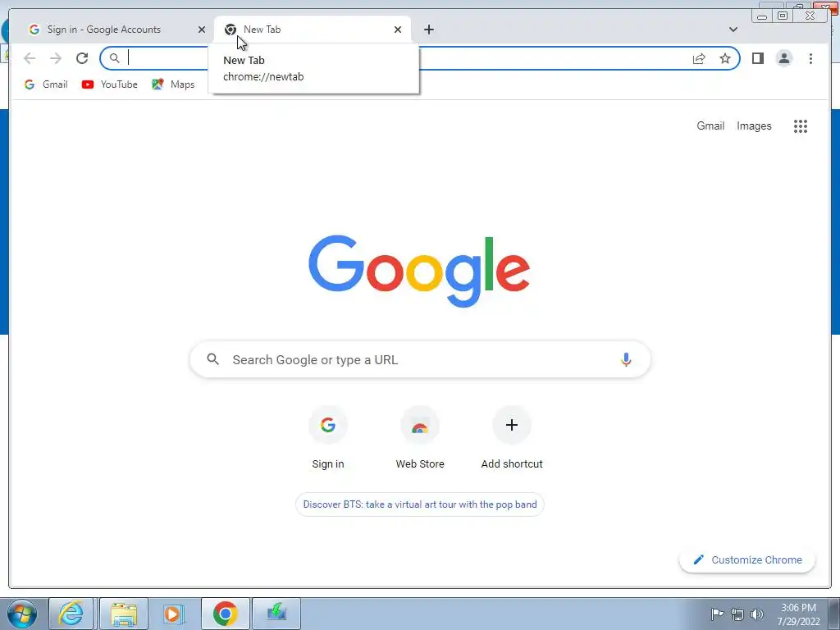Bookmark this tab with the star icon
840x630 pixels.
(x=725, y=58)
